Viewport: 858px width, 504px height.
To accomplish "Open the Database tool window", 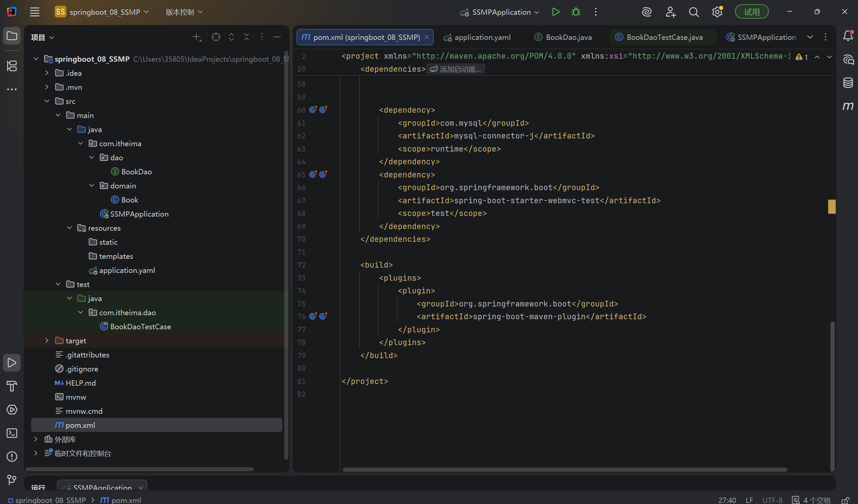I will pos(848,82).
